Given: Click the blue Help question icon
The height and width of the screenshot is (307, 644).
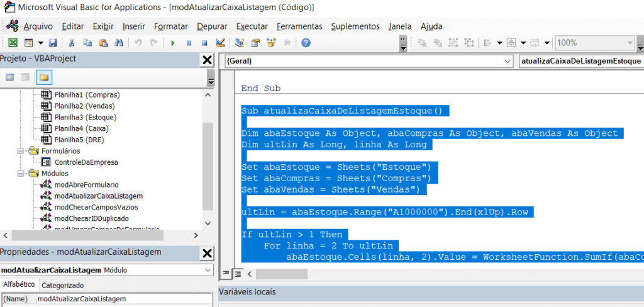Looking at the screenshot, I should tap(306, 43).
